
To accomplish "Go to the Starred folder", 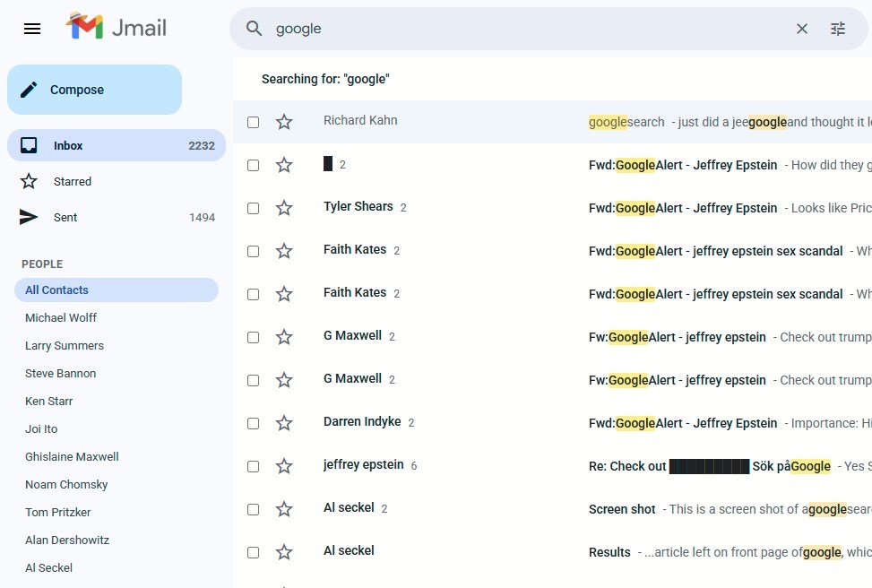I will pyautogui.click(x=72, y=181).
